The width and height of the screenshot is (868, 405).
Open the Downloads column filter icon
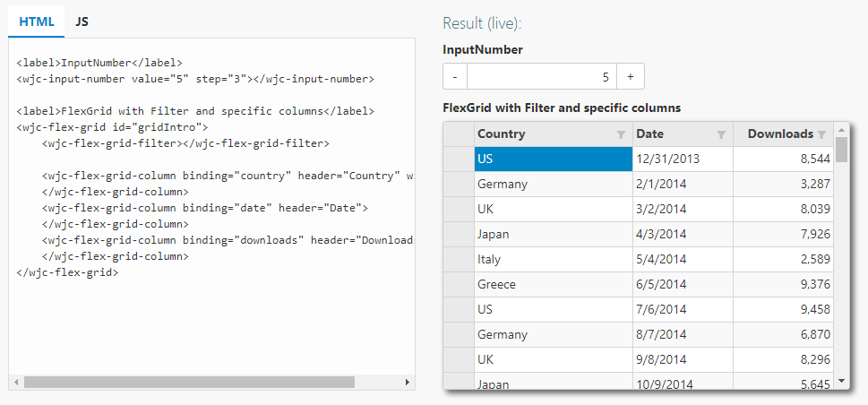[x=821, y=134]
